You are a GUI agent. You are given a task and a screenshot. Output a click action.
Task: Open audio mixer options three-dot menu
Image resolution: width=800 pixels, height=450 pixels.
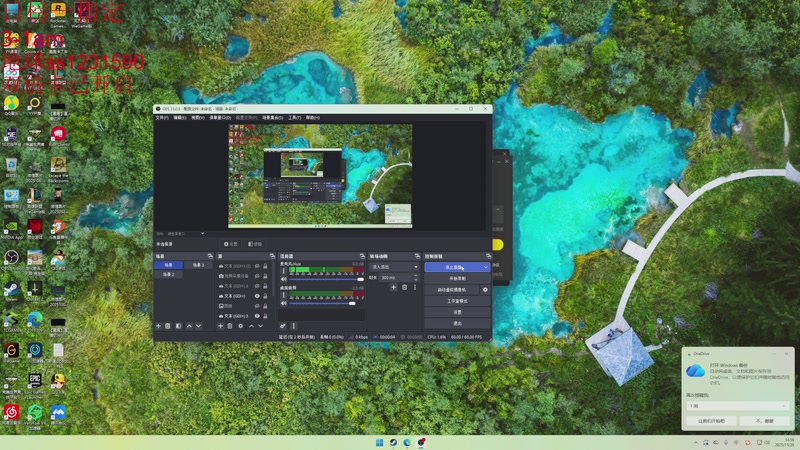tap(293, 326)
